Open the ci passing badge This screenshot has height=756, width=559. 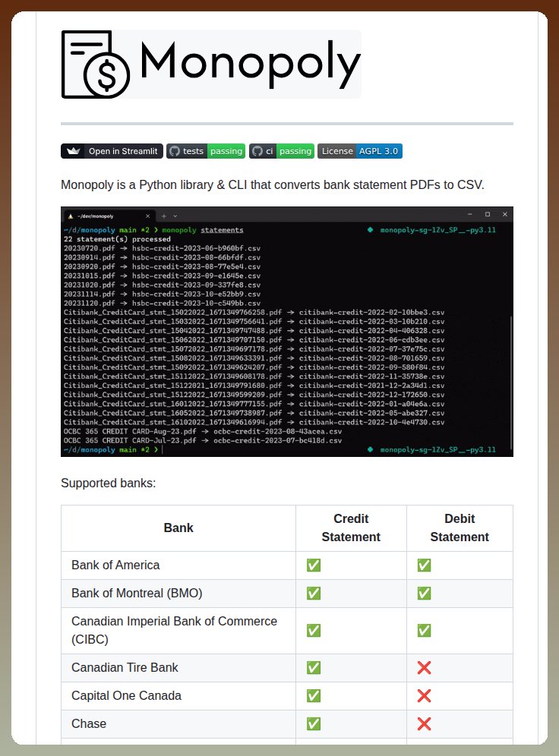coord(282,151)
